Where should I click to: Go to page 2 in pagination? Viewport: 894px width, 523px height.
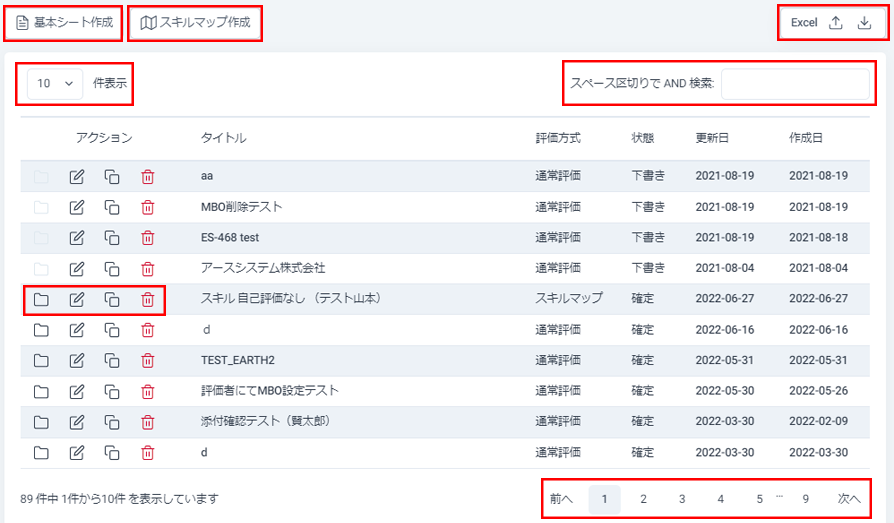(643, 499)
